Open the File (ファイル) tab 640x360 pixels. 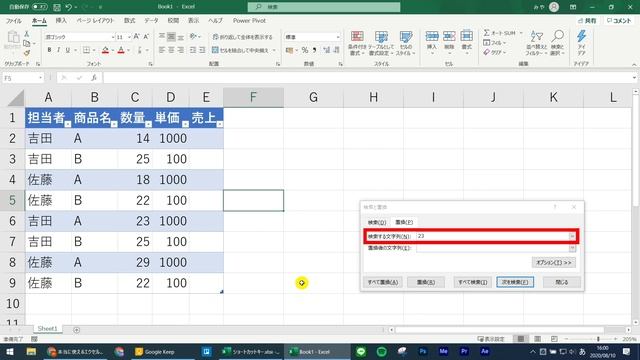coord(13,20)
